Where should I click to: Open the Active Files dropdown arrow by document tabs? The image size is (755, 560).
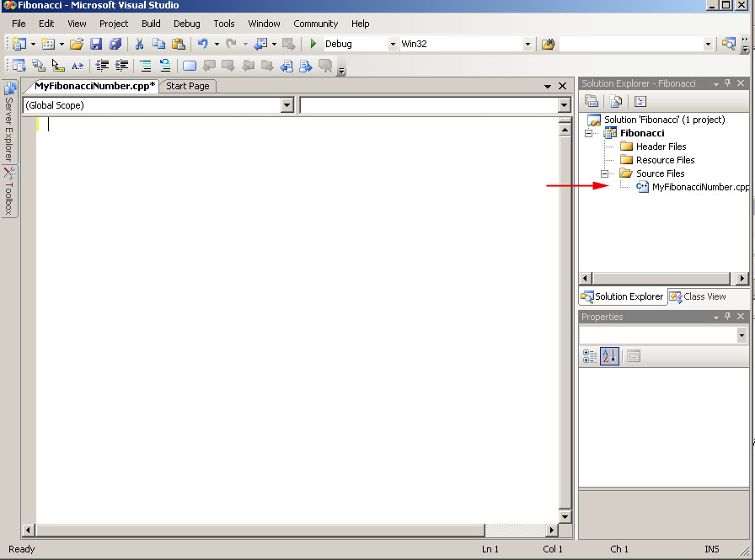point(548,86)
